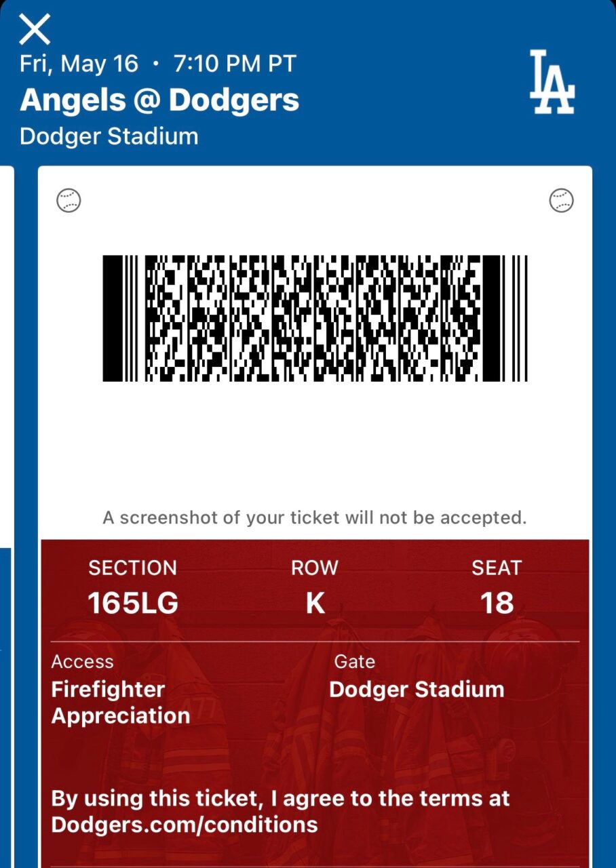Viewport: 616px width, 868px height.
Task: Tap the Gate Dodger Stadium field
Action: pos(417,678)
